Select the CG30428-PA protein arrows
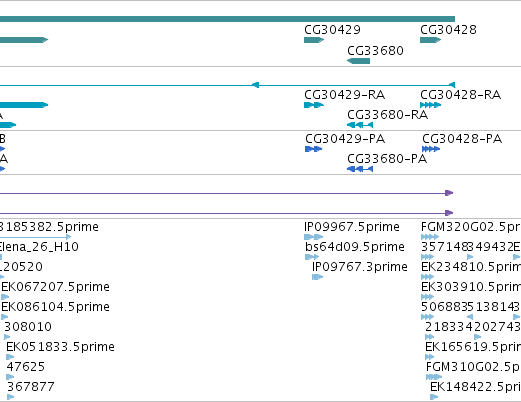The width and height of the screenshot is (521, 402). point(431,149)
